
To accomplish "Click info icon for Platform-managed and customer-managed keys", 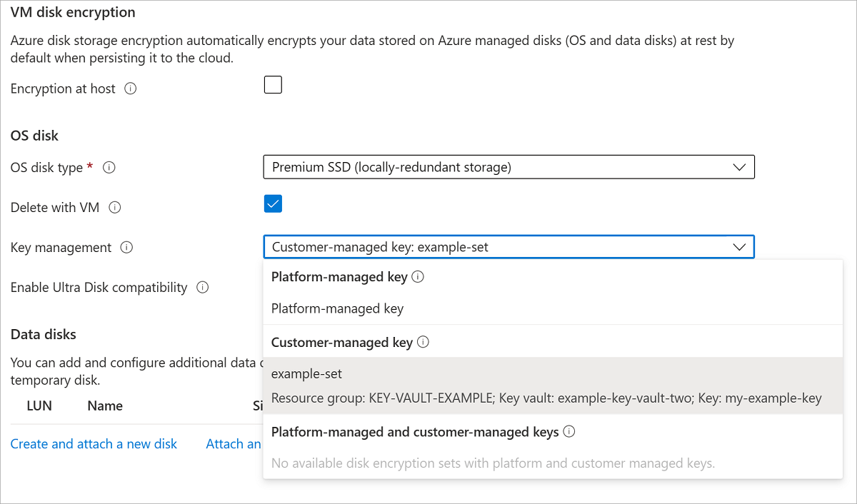I will click(569, 432).
